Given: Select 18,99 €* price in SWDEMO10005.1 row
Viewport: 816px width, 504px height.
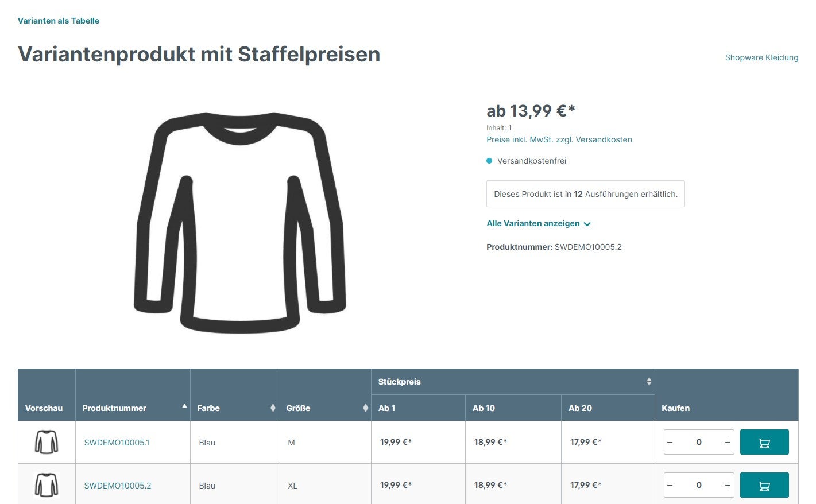Looking at the screenshot, I should pos(490,442).
